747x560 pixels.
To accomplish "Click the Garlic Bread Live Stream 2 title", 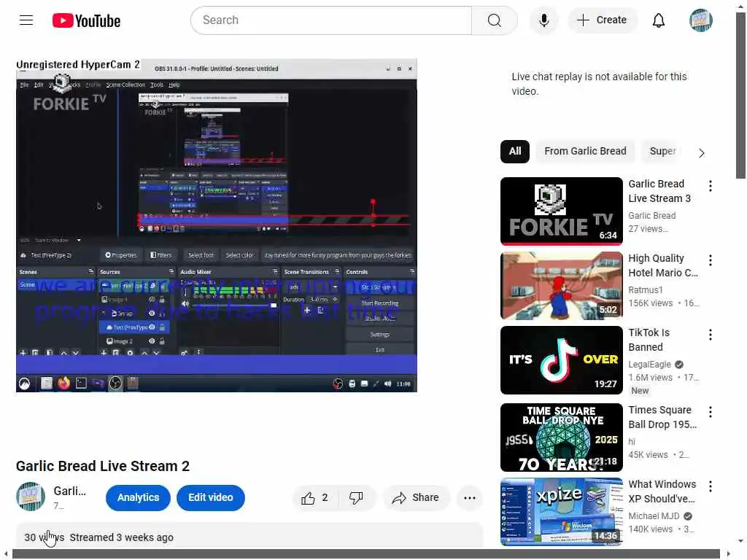I will click(x=103, y=466).
